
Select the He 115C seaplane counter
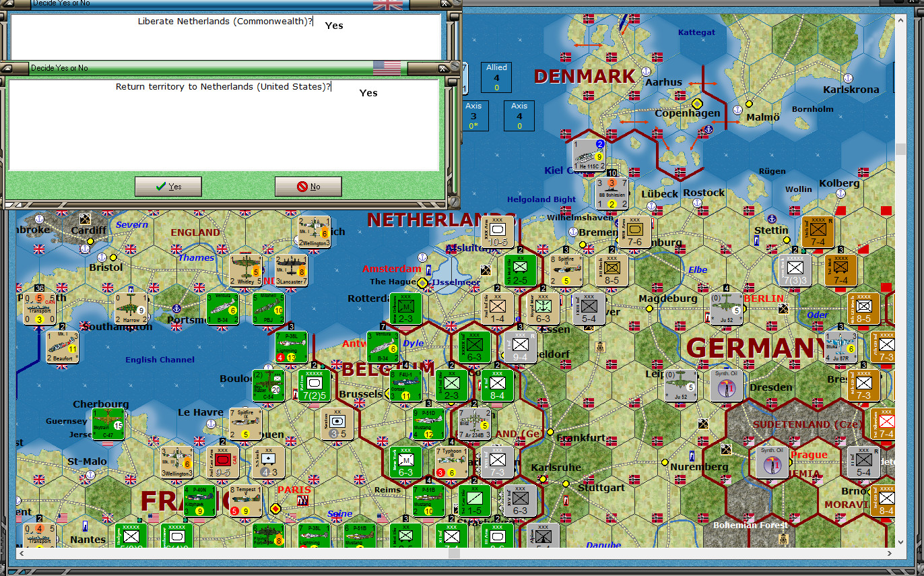589,156
